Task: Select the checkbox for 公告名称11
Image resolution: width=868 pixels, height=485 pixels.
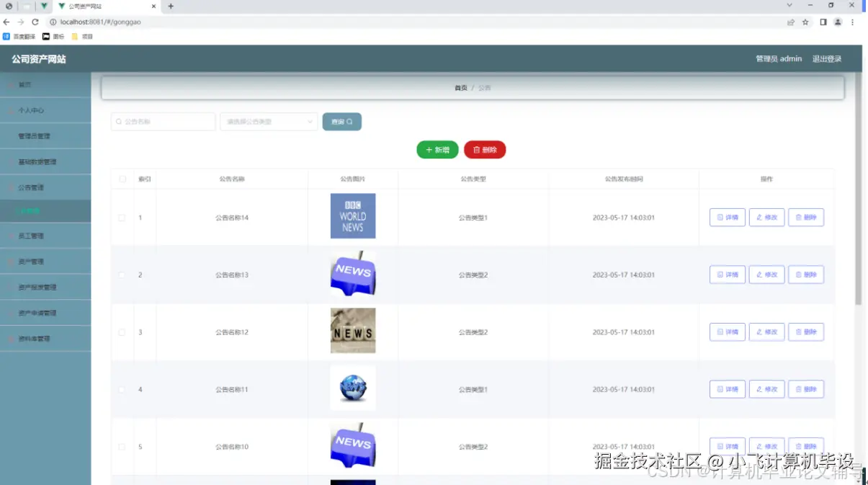Action: 122,390
